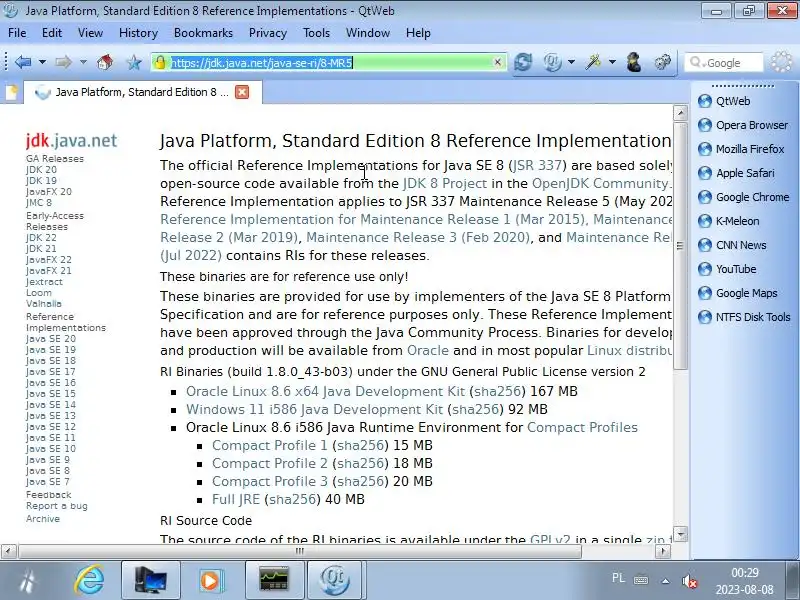Open the Privacy menu
The image size is (800, 600).
pyautogui.click(x=268, y=33)
